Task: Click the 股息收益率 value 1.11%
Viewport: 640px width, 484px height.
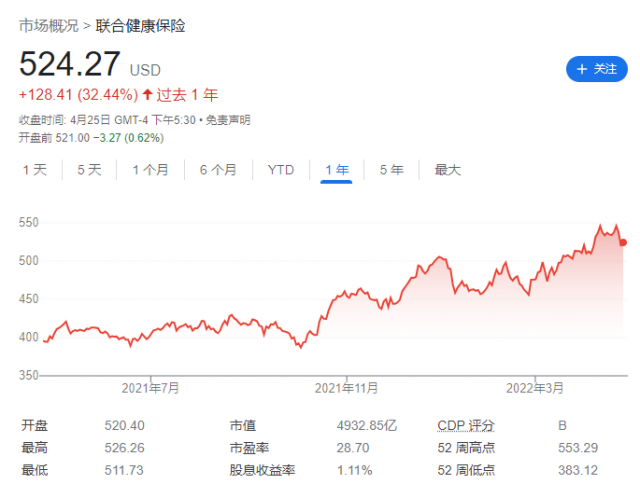Action: (x=354, y=471)
